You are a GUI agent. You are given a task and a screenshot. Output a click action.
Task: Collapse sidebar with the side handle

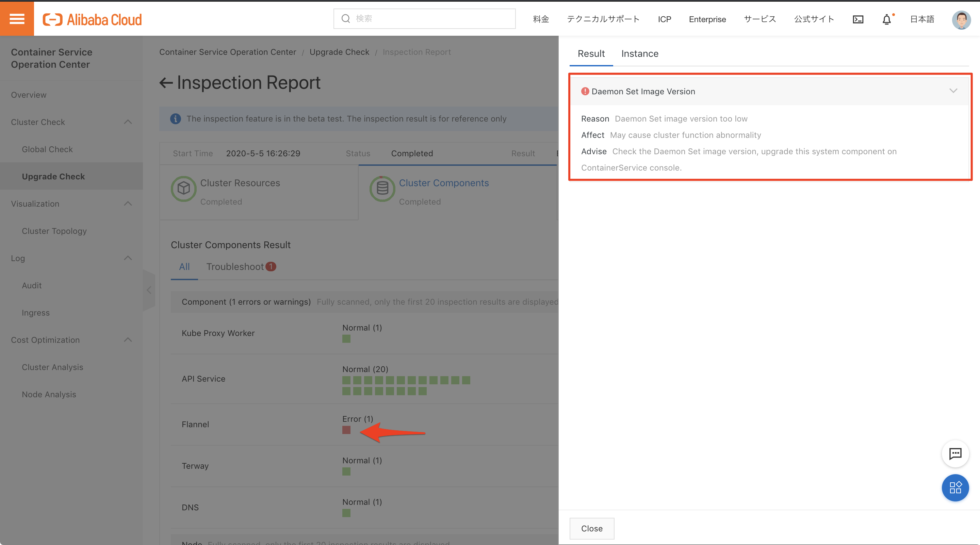coord(149,290)
